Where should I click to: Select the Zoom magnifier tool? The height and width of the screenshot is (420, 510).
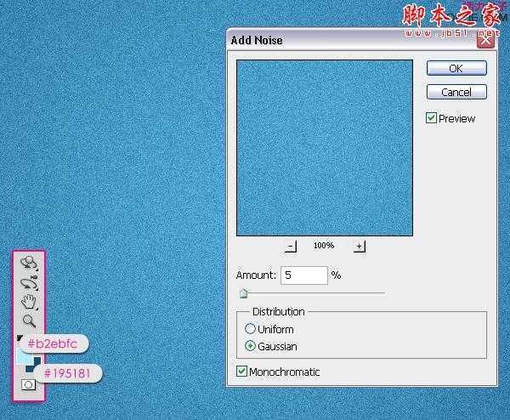pyautogui.click(x=29, y=321)
